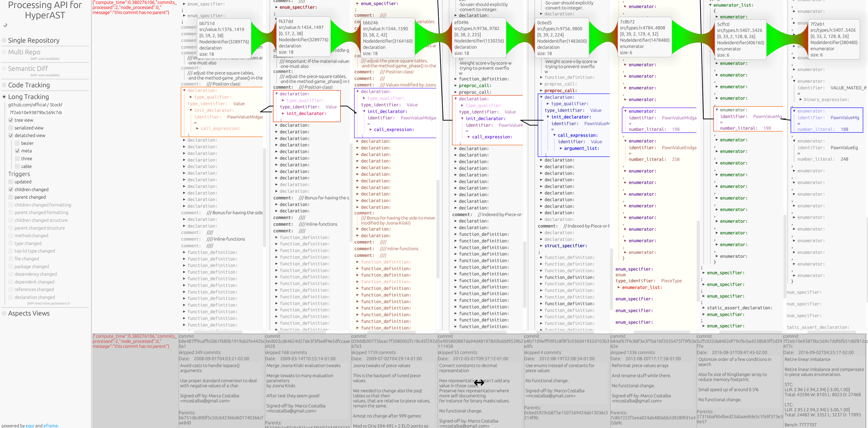Select 'serialized view' display option

[x=11, y=128]
